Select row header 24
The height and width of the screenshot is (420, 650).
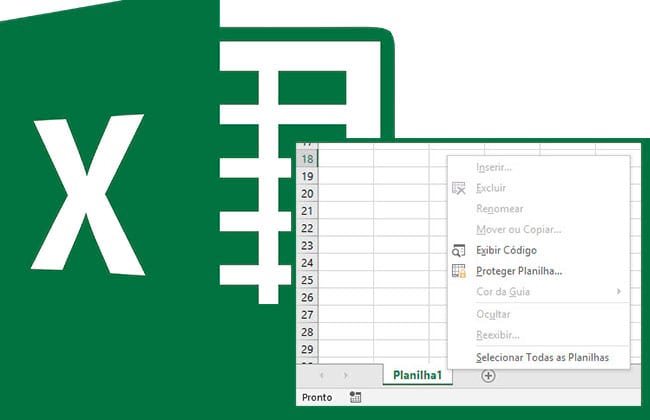(307, 263)
